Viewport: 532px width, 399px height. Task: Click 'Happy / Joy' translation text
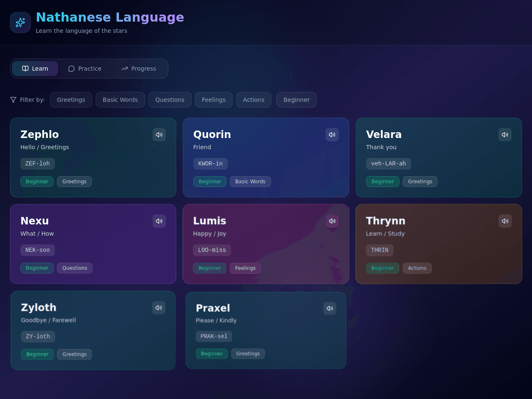click(209, 234)
